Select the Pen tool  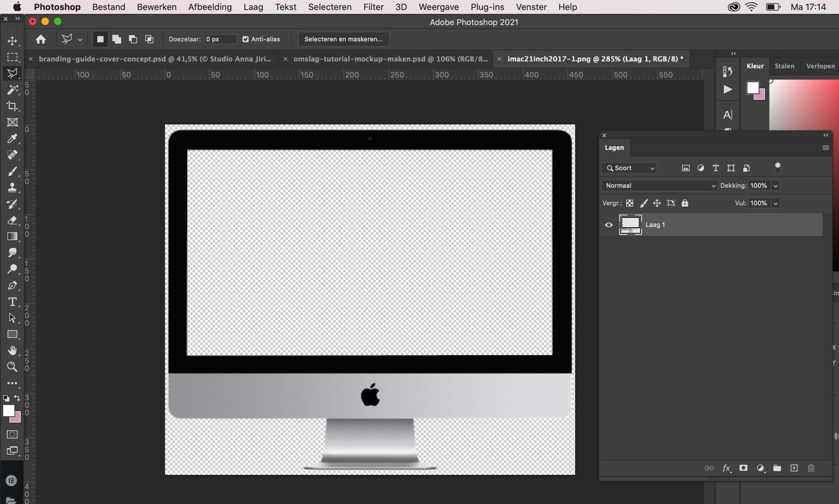12,285
